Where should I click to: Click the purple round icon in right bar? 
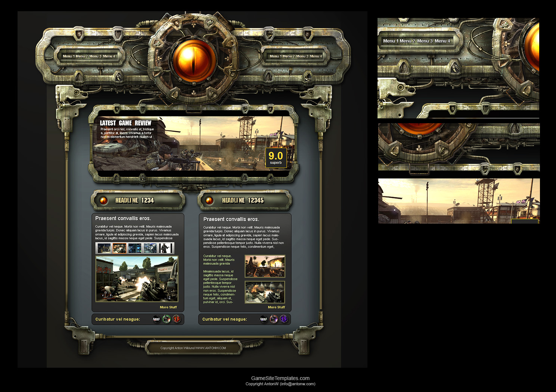coord(284,319)
